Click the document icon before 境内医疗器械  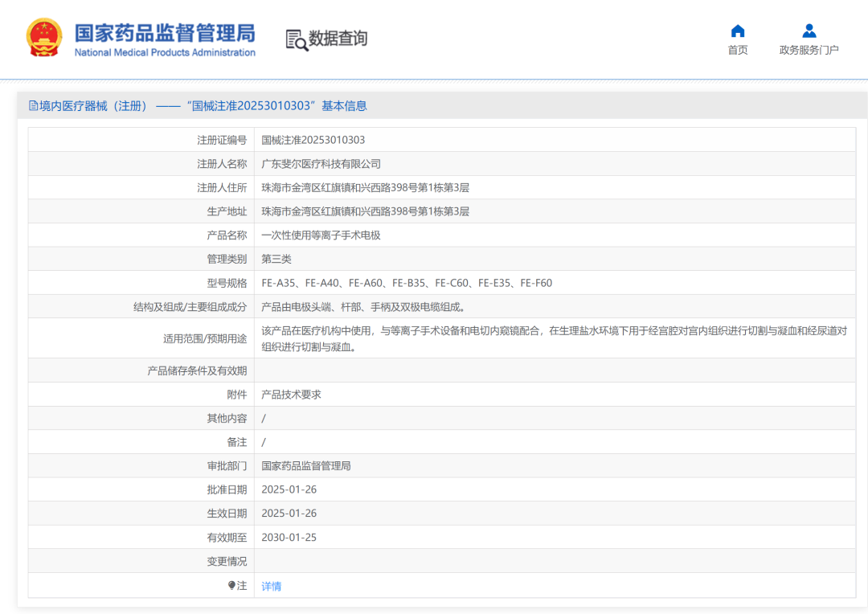33,106
